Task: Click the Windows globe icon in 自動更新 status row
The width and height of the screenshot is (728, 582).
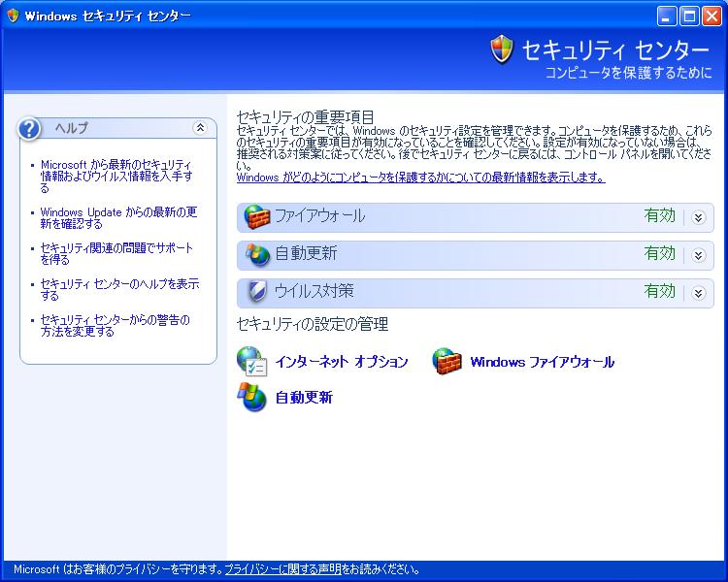Action: point(257,254)
